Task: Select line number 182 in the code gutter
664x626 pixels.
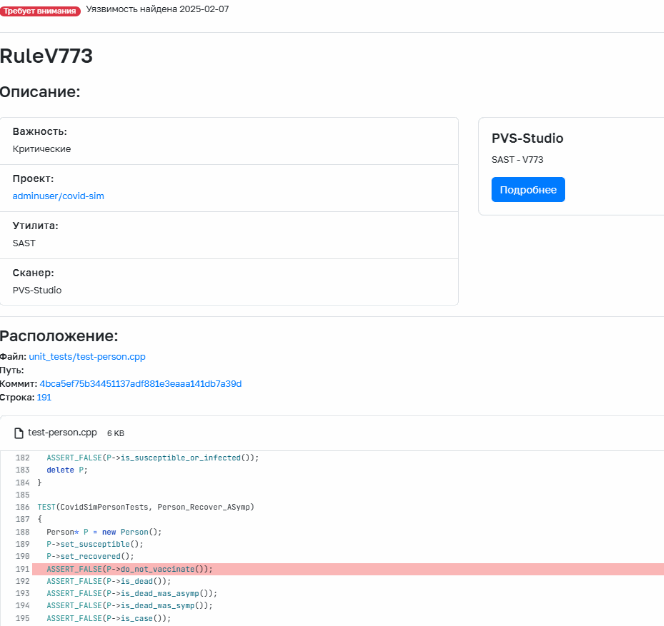Action: pyautogui.click(x=22, y=457)
